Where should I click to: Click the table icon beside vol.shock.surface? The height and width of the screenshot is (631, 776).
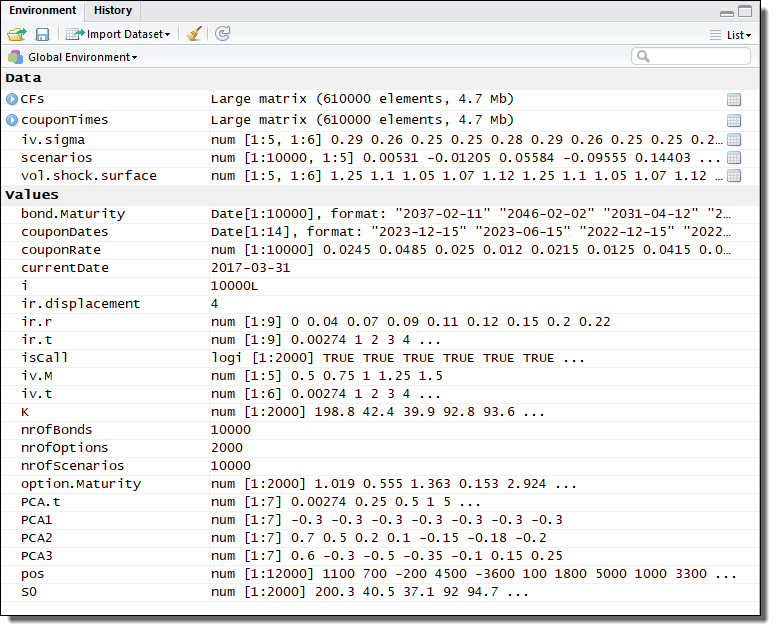point(733,176)
